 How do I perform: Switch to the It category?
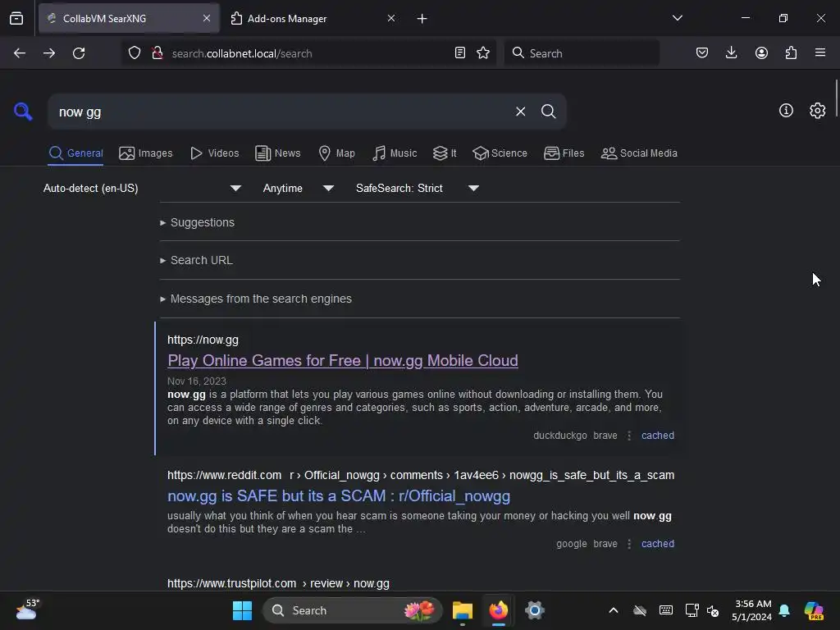(x=444, y=153)
